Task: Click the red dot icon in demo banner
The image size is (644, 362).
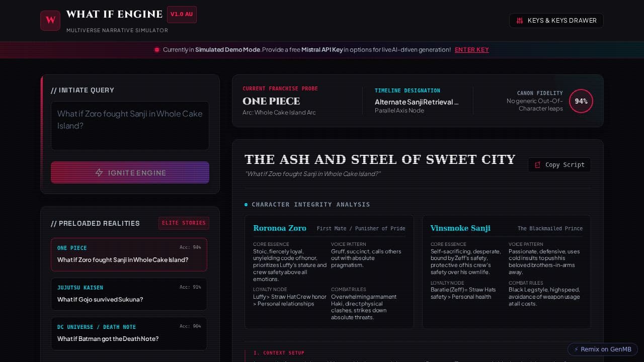Action: click(157, 50)
